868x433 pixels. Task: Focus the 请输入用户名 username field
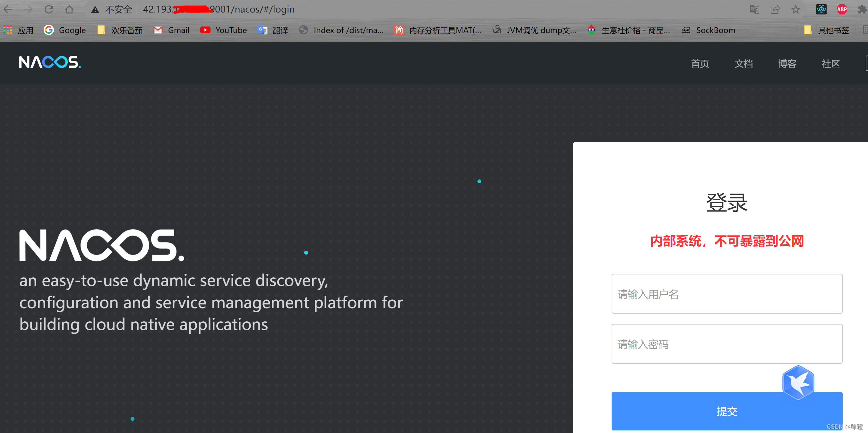point(727,293)
